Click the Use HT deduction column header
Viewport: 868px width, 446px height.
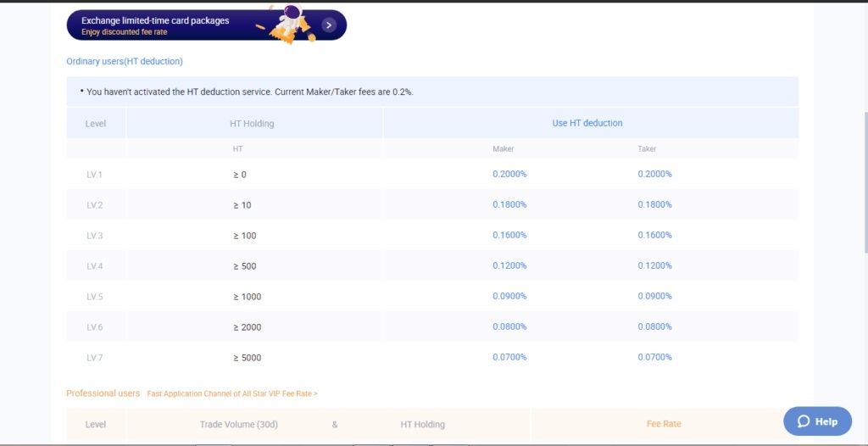(587, 123)
